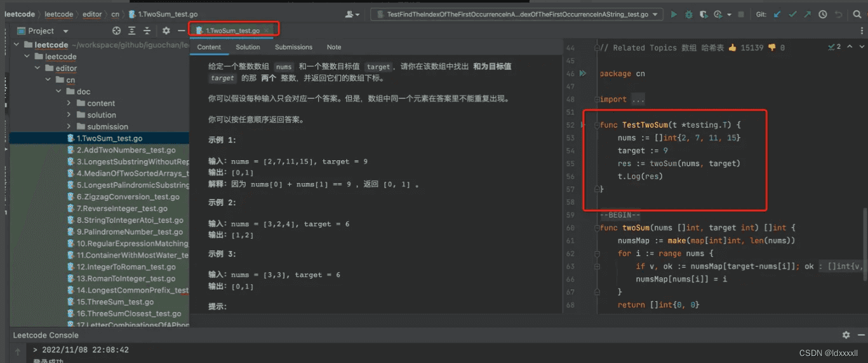Click console up arrow icon

coord(17,350)
